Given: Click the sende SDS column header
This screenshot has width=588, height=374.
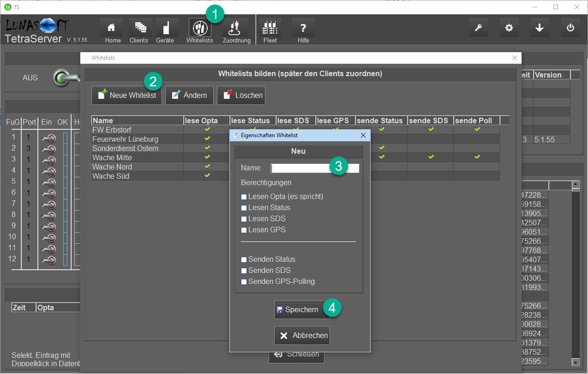Looking at the screenshot, I should [x=430, y=121].
